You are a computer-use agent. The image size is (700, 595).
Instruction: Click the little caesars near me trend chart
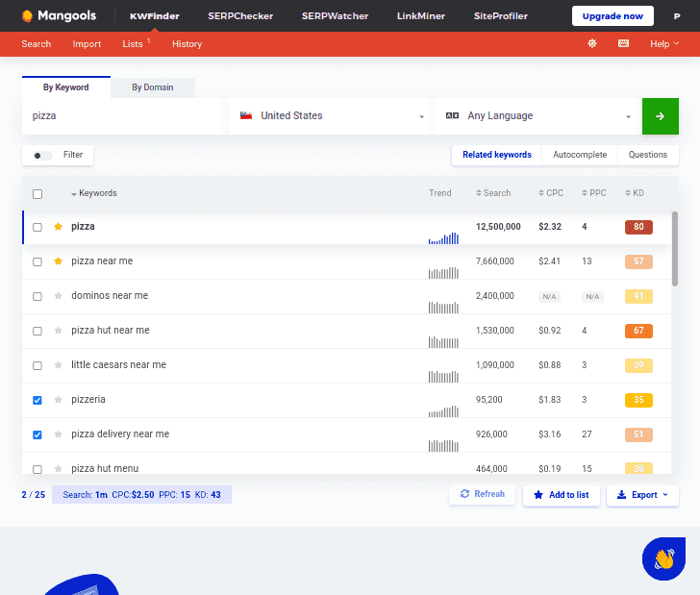(x=443, y=376)
